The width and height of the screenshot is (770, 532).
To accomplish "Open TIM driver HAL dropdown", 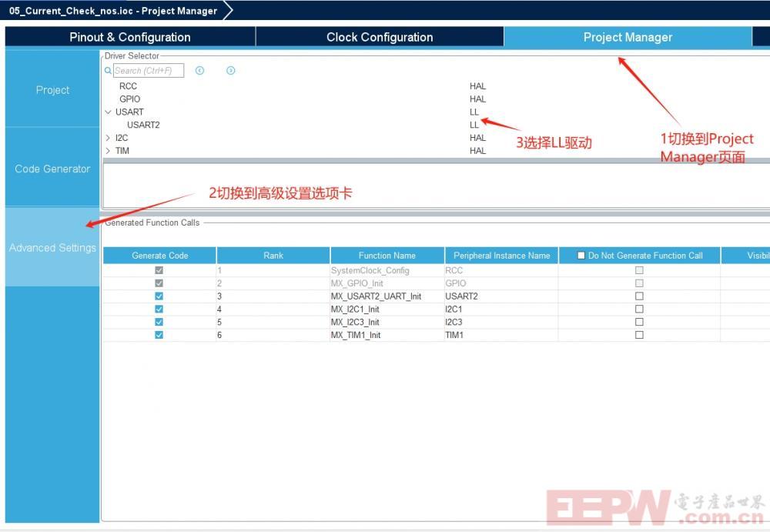I will (x=477, y=151).
